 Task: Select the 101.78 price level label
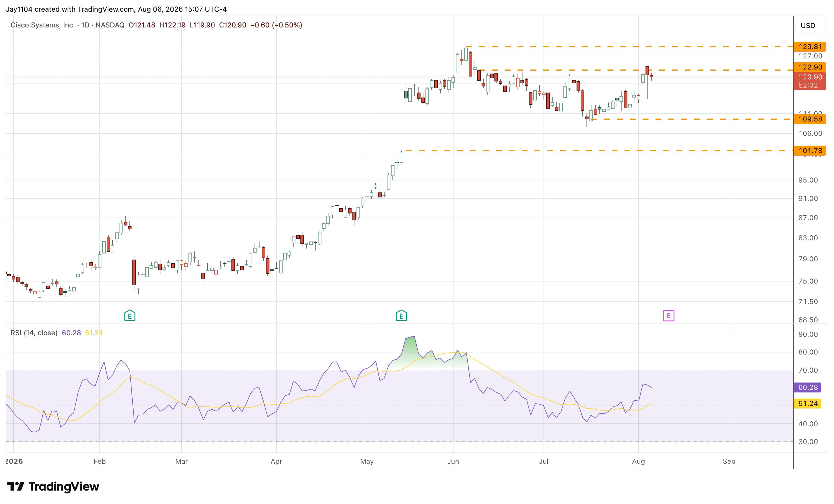pos(810,150)
